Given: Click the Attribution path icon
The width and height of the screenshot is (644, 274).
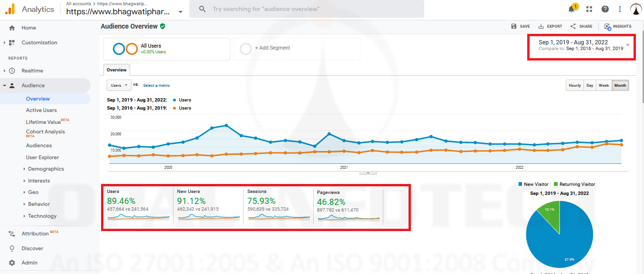Looking at the screenshot, I should pyautogui.click(x=12, y=233).
